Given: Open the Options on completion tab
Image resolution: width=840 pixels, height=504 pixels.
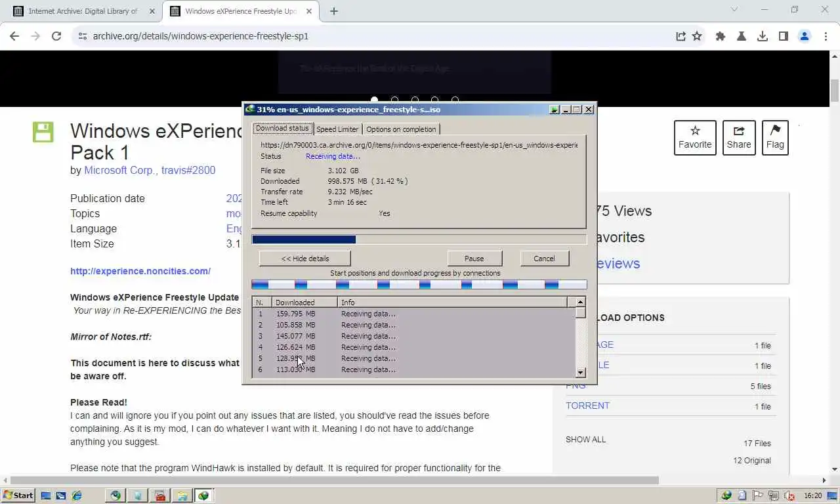Looking at the screenshot, I should [x=401, y=129].
